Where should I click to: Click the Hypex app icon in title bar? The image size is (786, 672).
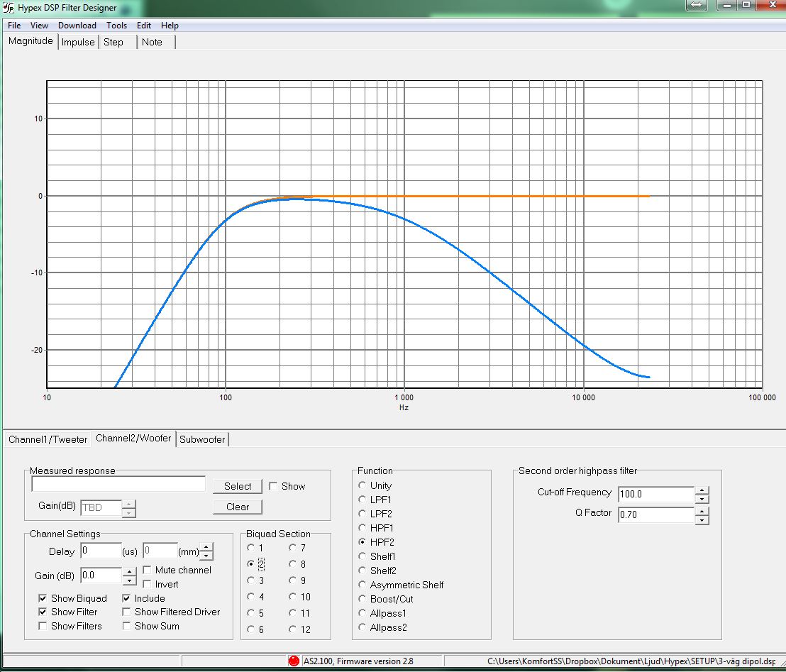9,8
